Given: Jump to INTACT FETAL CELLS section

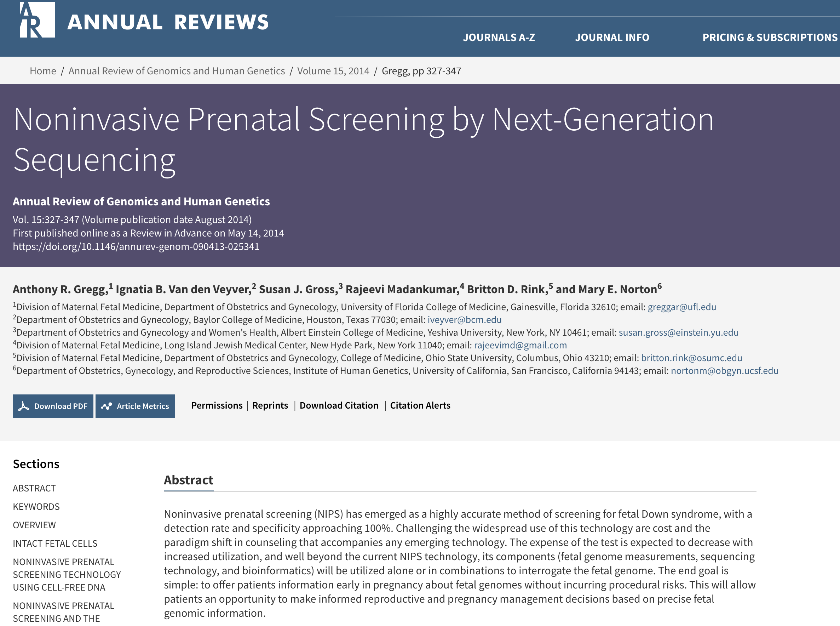Looking at the screenshot, I should coord(55,544).
